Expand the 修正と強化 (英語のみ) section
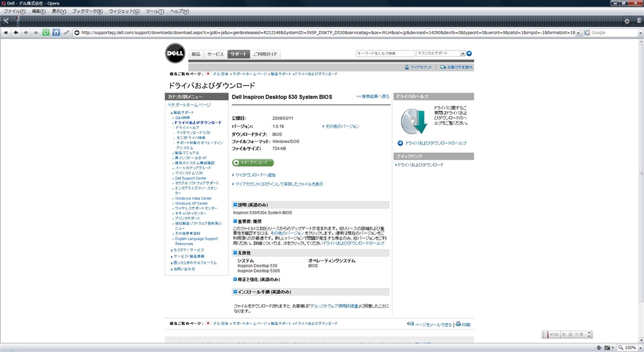 235,279
